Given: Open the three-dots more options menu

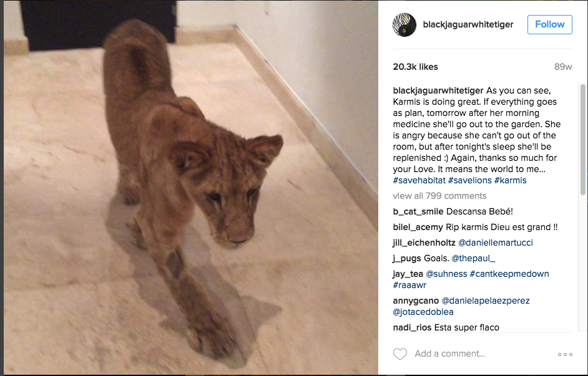Looking at the screenshot, I should [565, 354].
